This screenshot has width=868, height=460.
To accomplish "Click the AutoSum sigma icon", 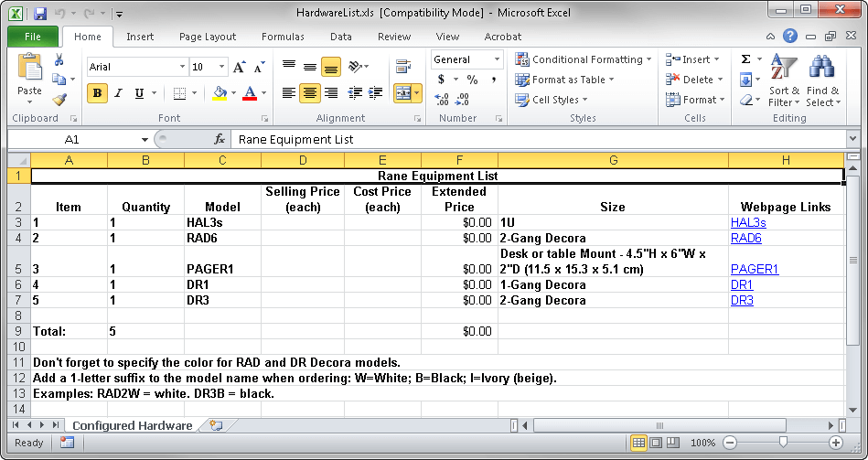I will [x=745, y=59].
